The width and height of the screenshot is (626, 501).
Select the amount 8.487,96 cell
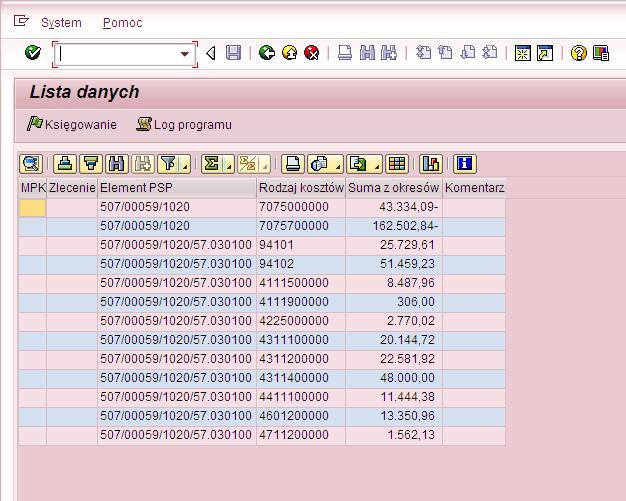tap(394, 283)
